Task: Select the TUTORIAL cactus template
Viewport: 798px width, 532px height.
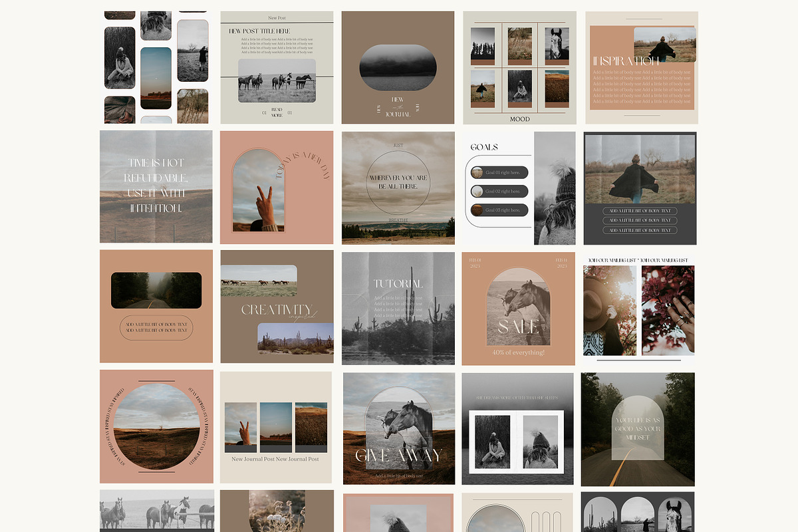Action: point(398,308)
